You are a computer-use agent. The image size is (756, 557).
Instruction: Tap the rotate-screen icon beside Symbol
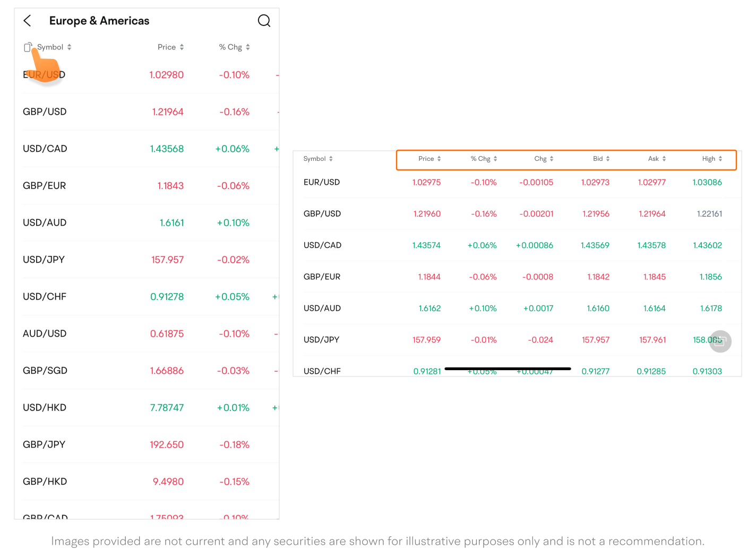(28, 47)
